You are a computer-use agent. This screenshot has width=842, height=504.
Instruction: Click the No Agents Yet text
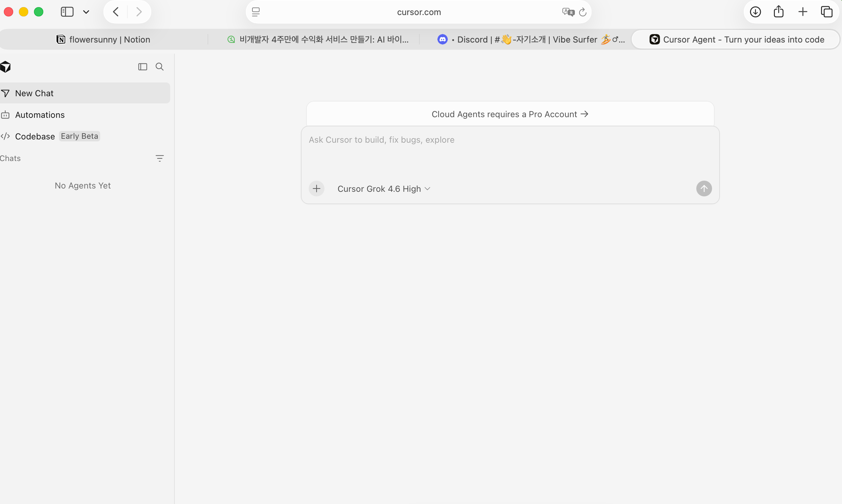83,186
